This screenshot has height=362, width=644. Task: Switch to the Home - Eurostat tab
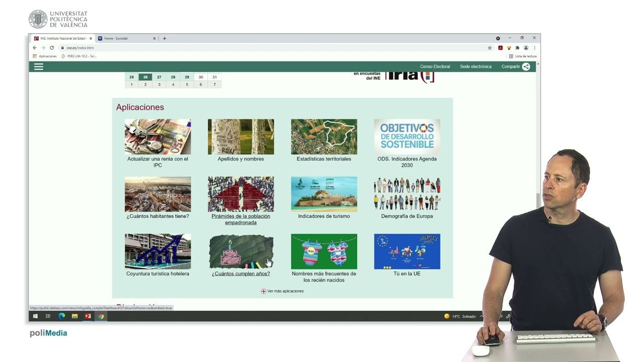[x=127, y=38]
